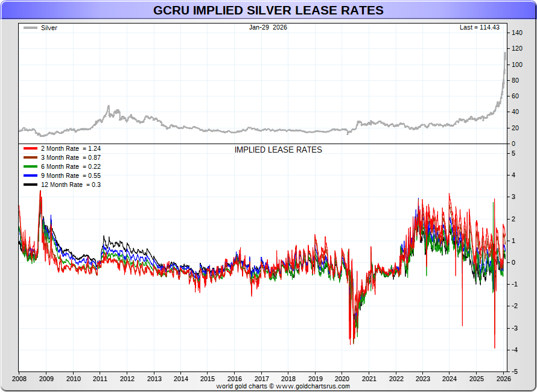The width and height of the screenshot is (537, 392).
Task: Click the gray Silver legend swatch
Action: pos(31,28)
